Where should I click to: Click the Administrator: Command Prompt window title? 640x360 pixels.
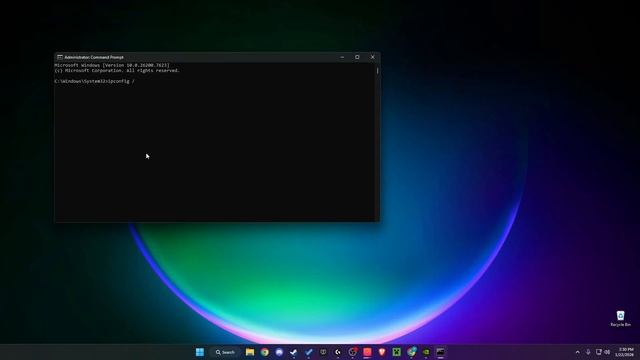[94, 57]
